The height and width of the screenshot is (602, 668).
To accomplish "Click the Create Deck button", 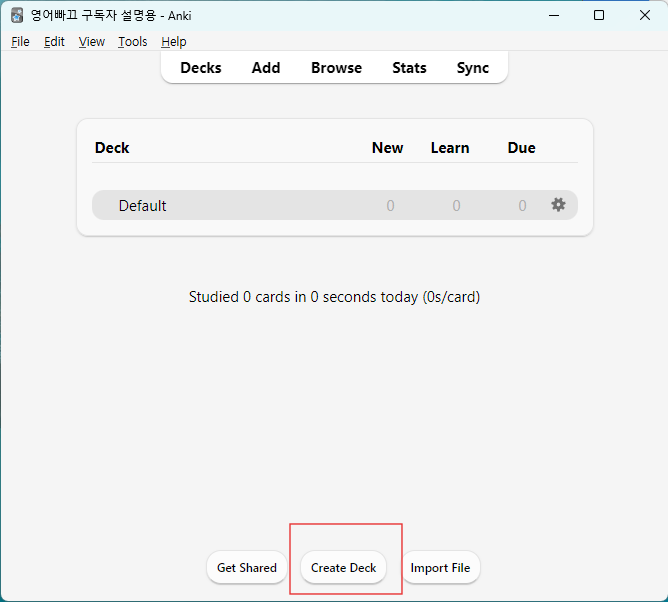I will (x=343, y=567).
